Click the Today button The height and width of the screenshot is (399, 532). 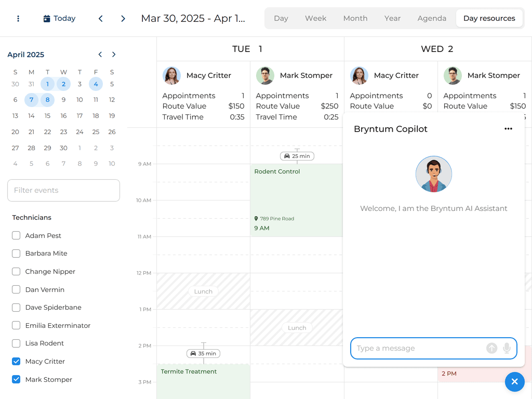point(59,19)
